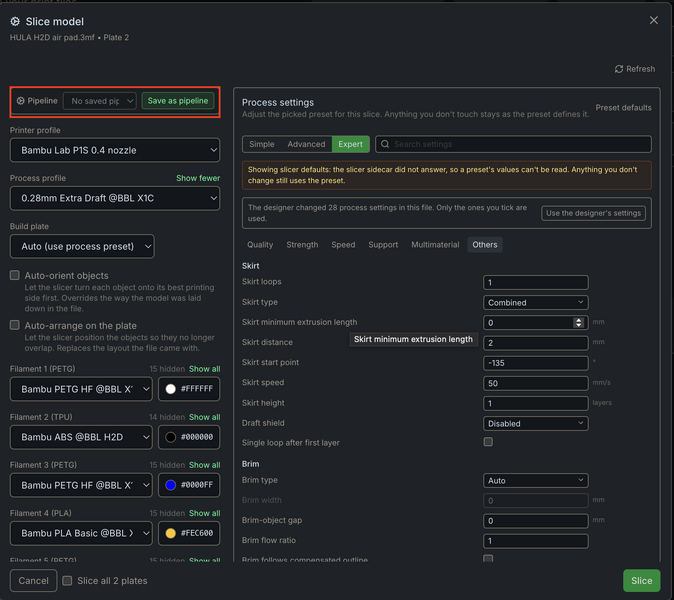
Task: Close the Slice model dialog
Action: 654,20
